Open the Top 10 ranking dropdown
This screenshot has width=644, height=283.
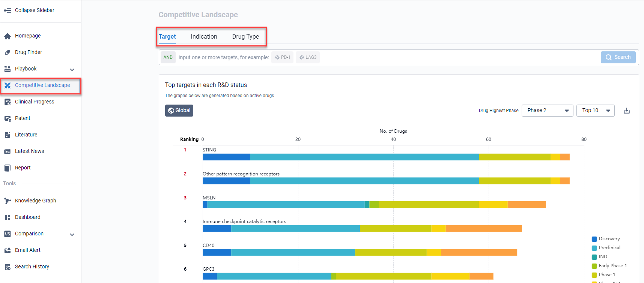(595, 111)
